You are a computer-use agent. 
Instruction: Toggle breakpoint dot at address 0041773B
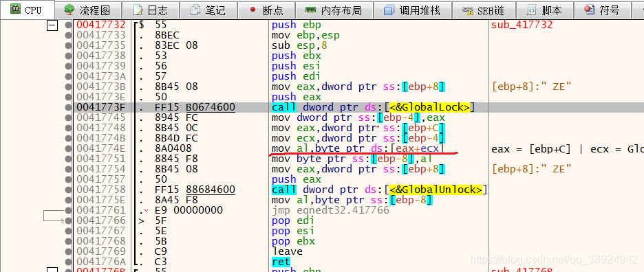[x=69, y=87]
